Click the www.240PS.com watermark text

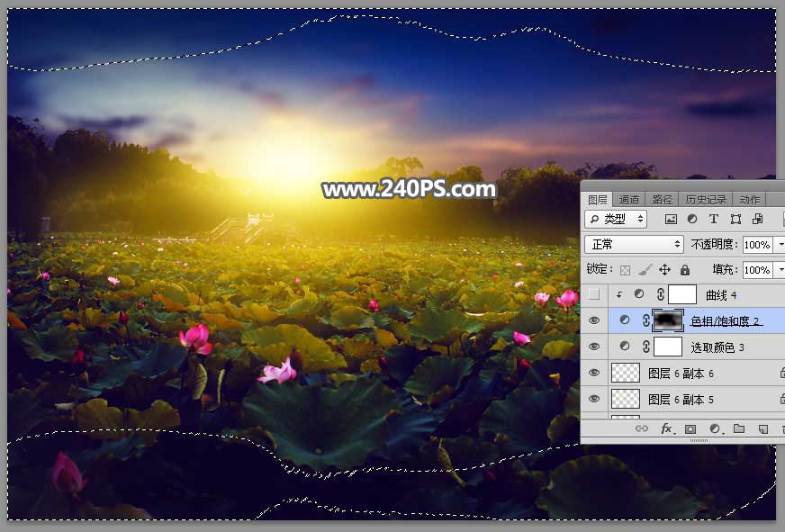(x=410, y=190)
